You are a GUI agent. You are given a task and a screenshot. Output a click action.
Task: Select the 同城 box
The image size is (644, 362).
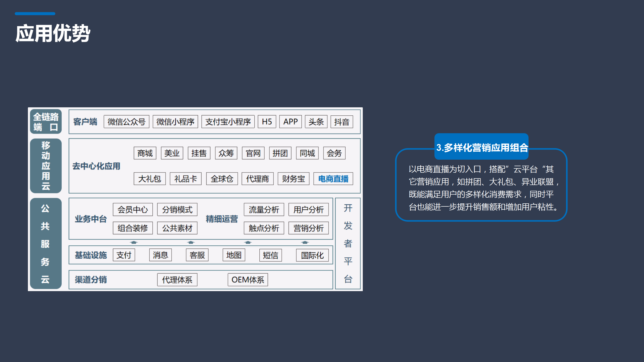(x=307, y=153)
